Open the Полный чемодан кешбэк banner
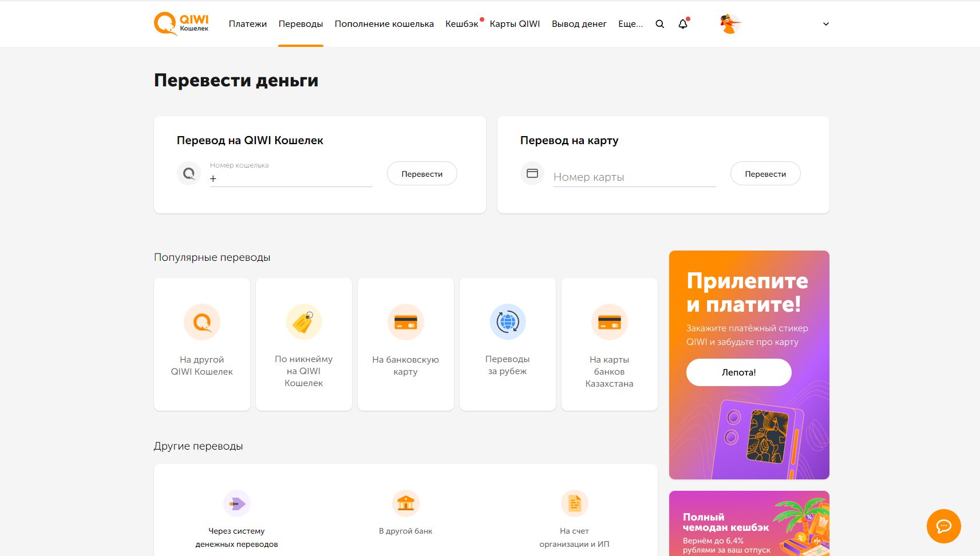Image resolution: width=980 pixels, height=556 pixels. (749, 523)
